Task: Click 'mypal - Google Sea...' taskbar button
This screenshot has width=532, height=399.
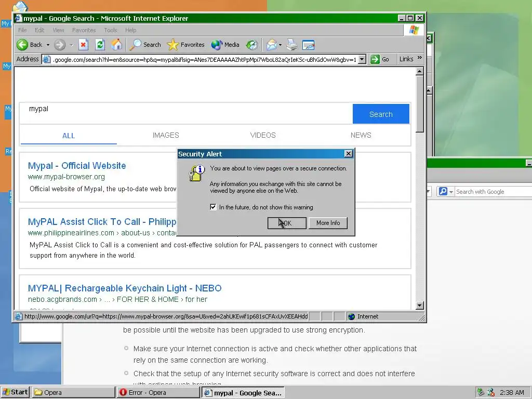Action: pyautogui.click(x=243, y=393)
